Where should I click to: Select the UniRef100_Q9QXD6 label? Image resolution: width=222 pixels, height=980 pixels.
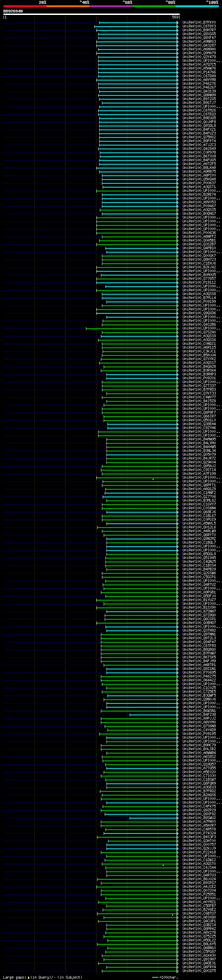pyautogui.click(x=199, y=313)
